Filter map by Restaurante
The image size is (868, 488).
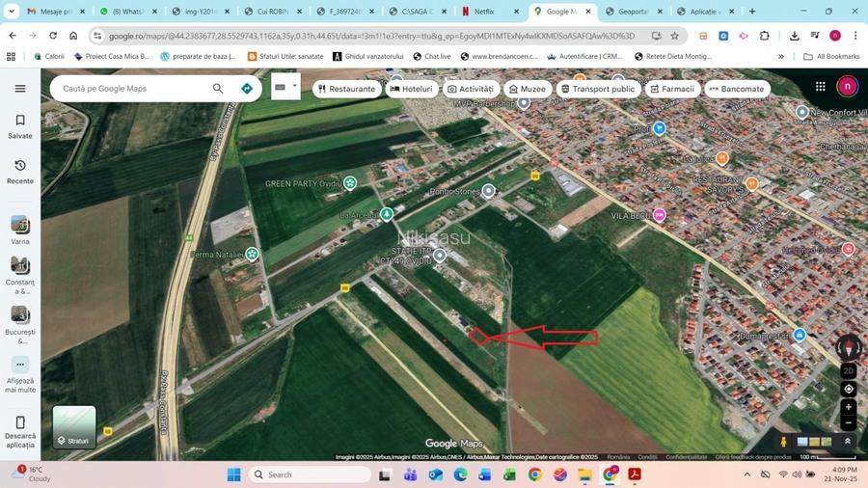point(346,89)
